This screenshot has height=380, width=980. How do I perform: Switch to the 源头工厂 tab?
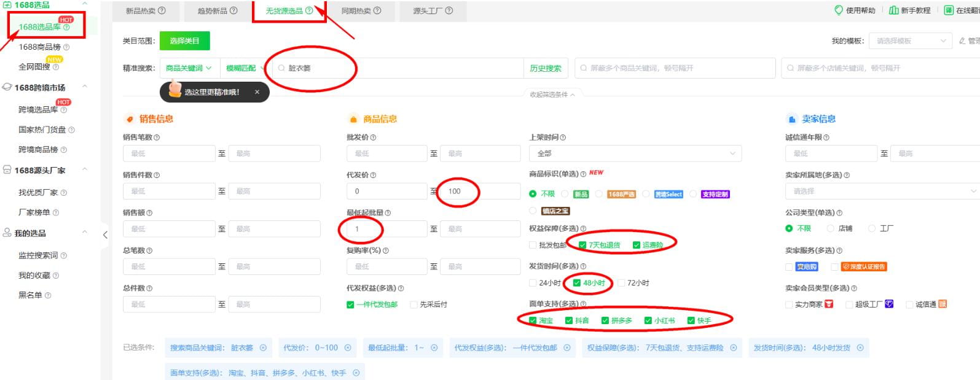click(433, 10)
